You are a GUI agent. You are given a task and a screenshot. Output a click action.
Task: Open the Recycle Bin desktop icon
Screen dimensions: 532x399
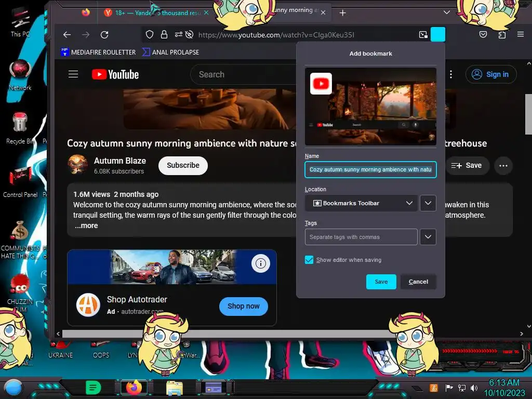20,128
